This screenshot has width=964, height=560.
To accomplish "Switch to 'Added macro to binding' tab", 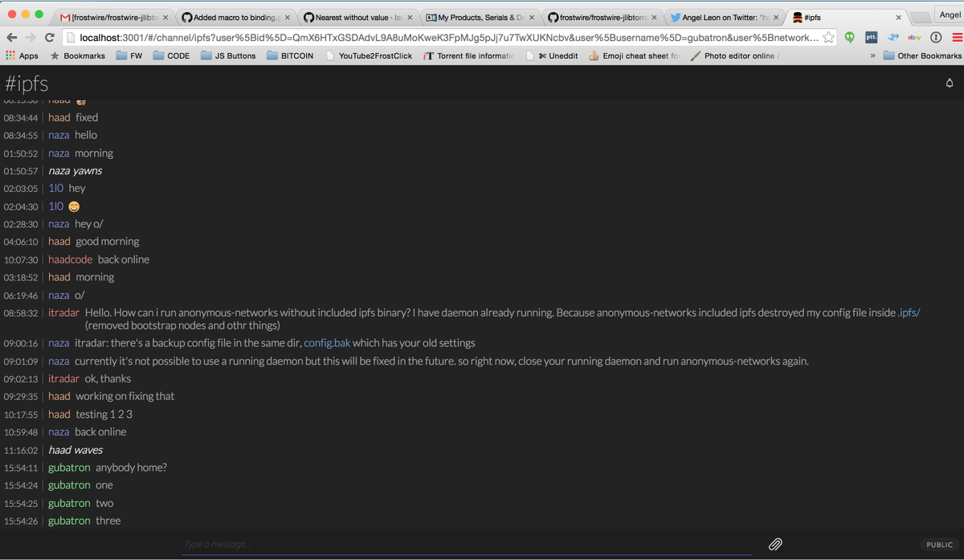I will [235, 17].
